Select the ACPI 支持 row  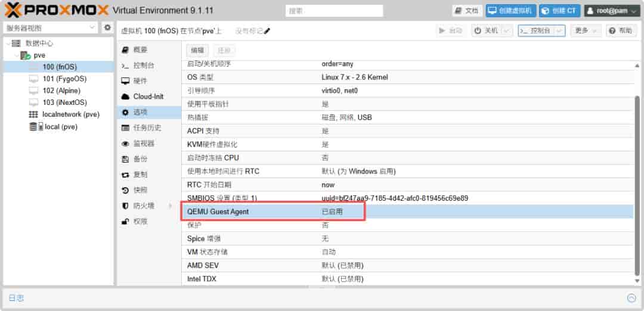408,131
